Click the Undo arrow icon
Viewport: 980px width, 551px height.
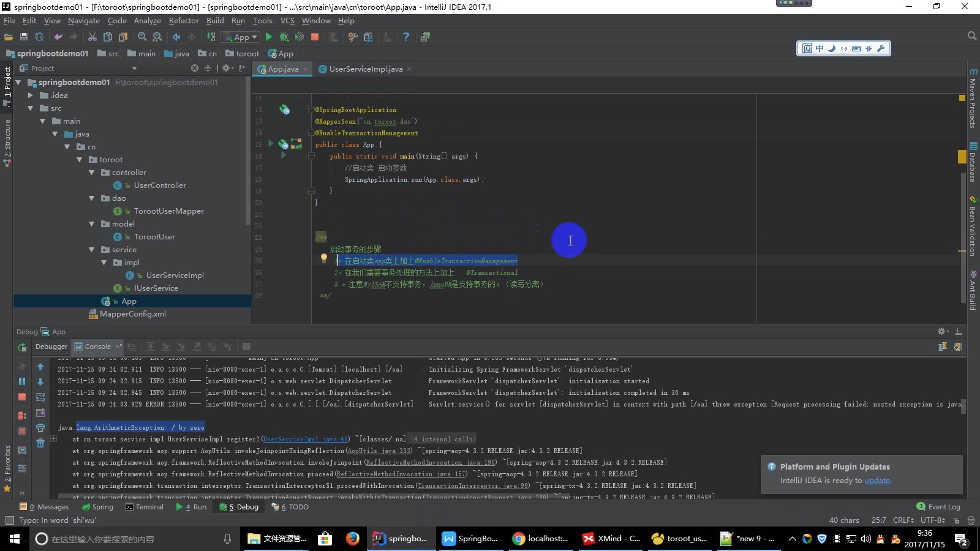coord(58,37)
